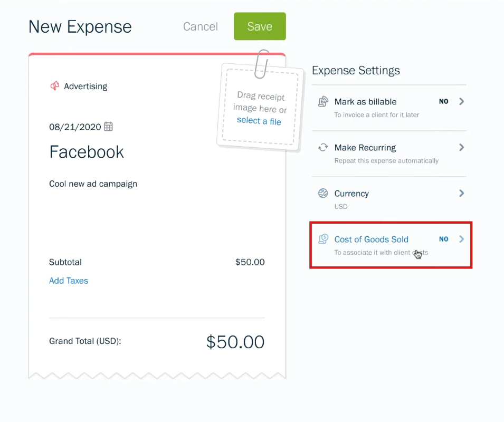Screen dimensions: 504x422
Task: Expand Make Recurring chevron
Action: pos(462,147)
